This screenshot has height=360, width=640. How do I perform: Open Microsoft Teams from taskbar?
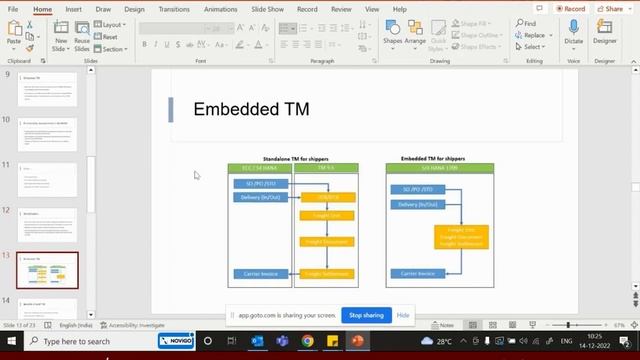[282, 341]
